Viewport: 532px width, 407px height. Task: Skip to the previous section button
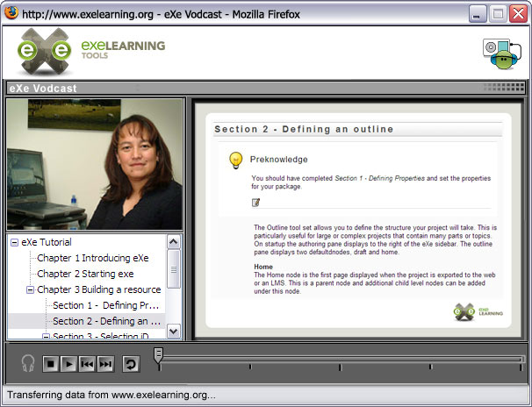[87, 364]
